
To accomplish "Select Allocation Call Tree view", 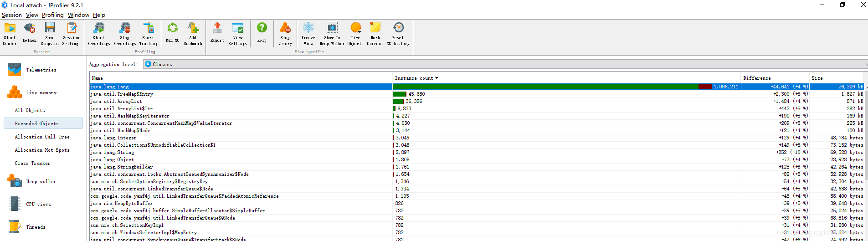I will [x=43, y=137].
